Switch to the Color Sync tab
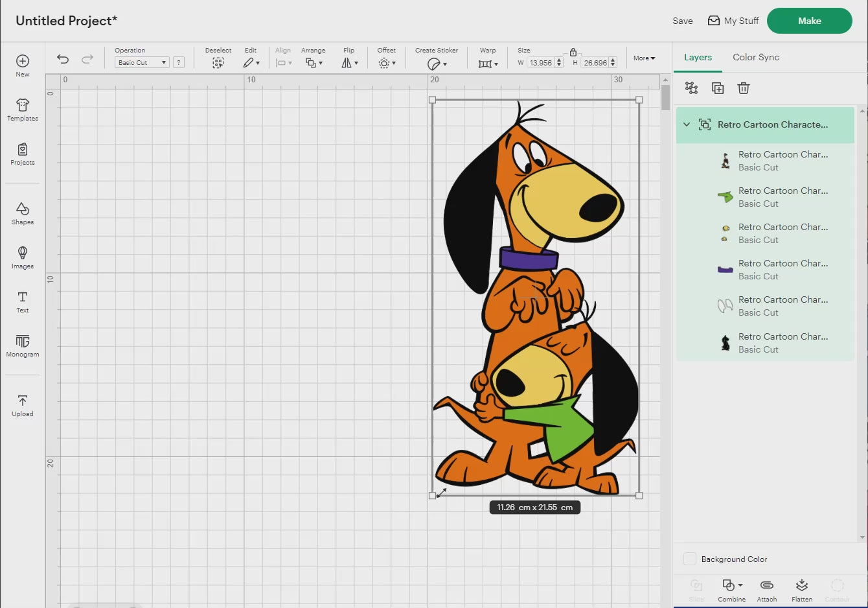The image size is (868, 608). tap(756, 57)
